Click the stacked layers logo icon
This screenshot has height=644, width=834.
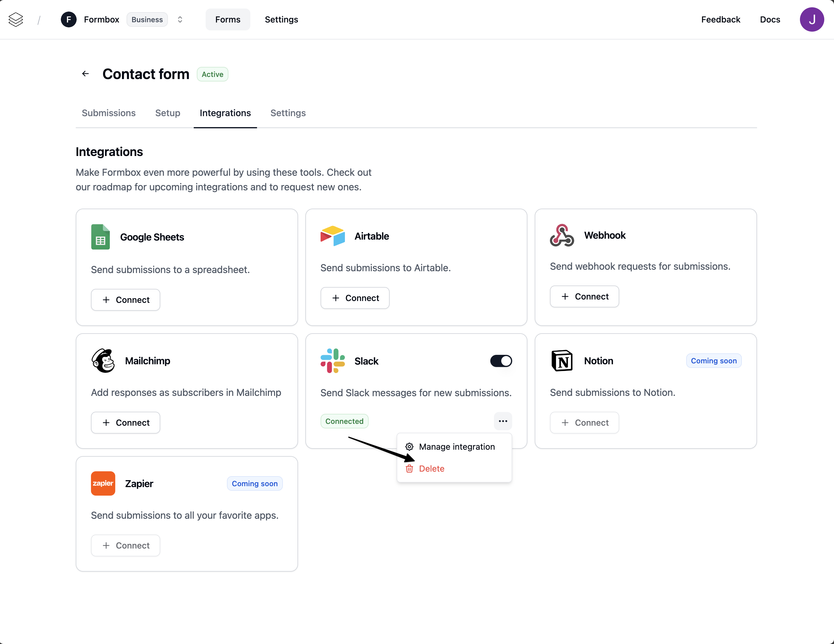(x=16, y=19)
